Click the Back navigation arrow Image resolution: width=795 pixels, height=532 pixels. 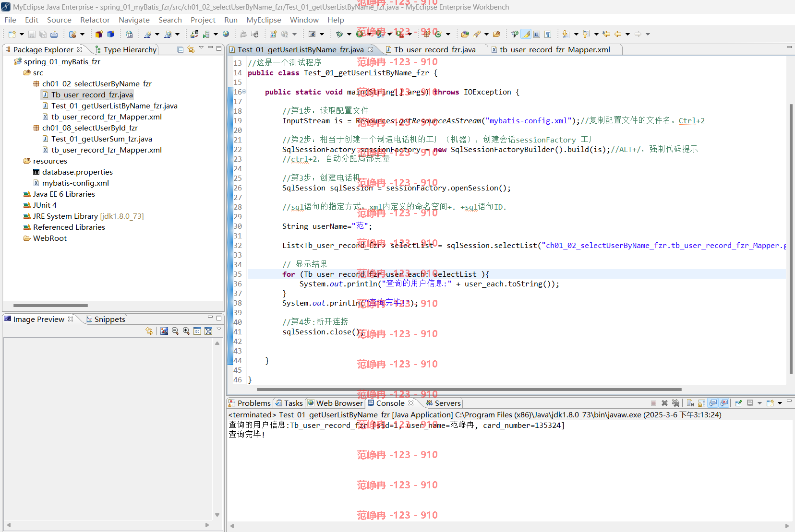coord(618,34)
